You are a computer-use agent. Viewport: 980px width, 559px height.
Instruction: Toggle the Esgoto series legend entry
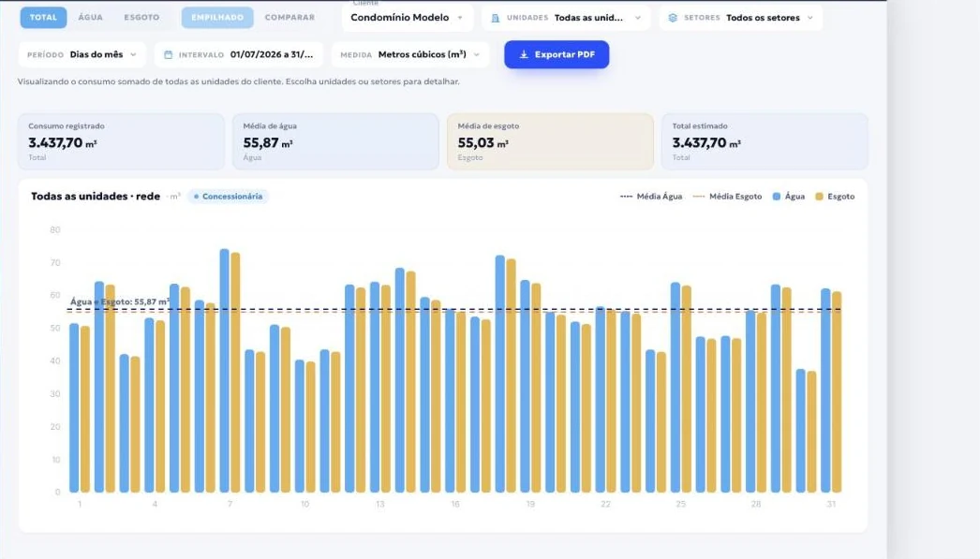point(835,196)
